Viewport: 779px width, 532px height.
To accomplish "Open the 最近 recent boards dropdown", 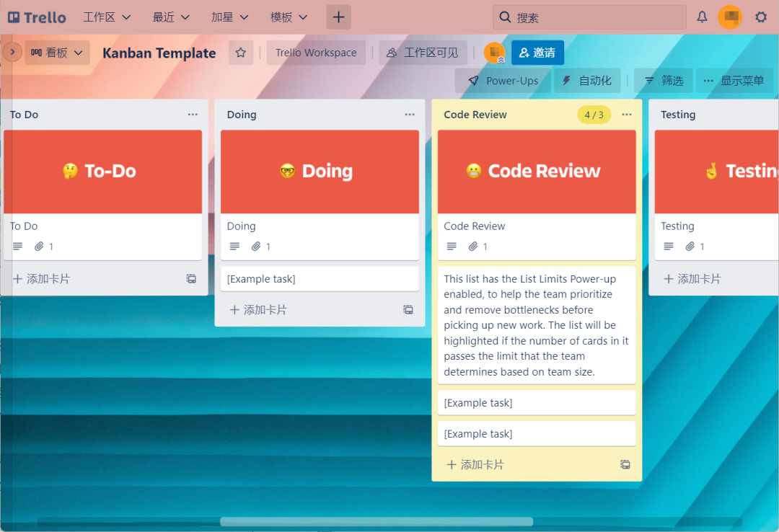I will [x=170, y=17].
